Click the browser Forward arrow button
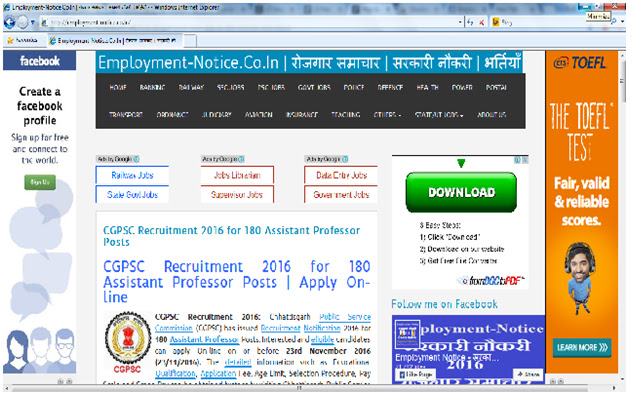 22,22
